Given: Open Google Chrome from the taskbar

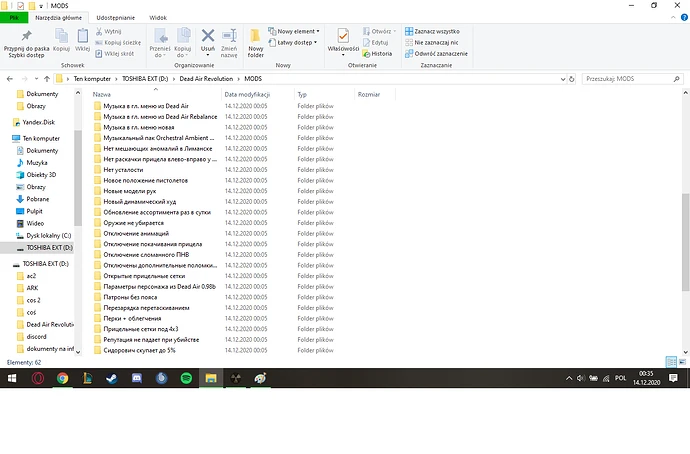Looking at the screenshot, I should point(62,378).
